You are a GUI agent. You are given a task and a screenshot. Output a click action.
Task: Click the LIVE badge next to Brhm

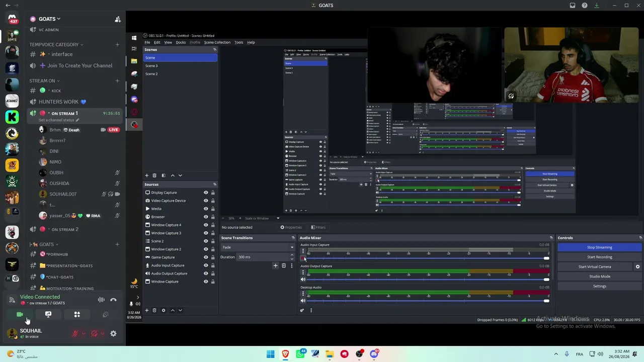point(113,130)
